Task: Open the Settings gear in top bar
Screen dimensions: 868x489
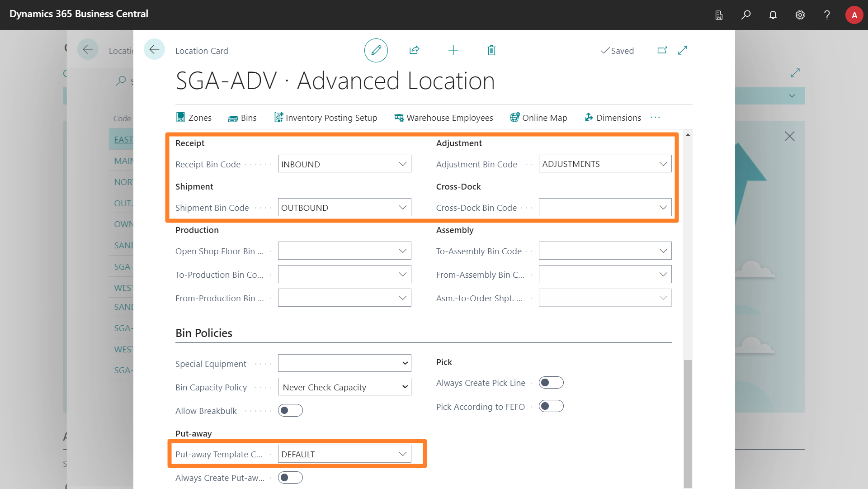Action: 800,15
